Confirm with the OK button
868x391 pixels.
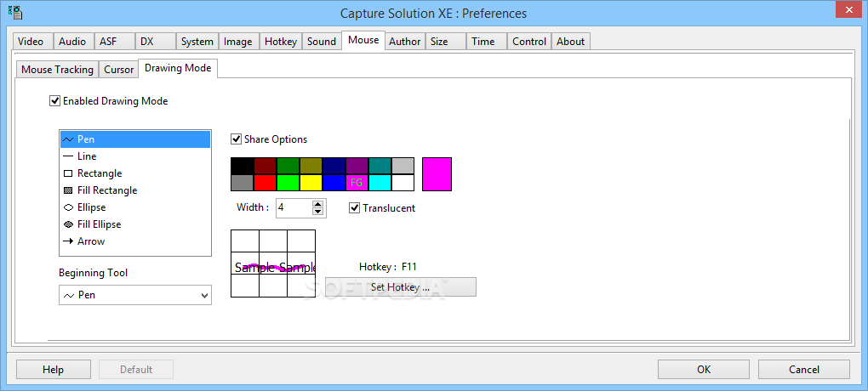(x=704, y=370)
